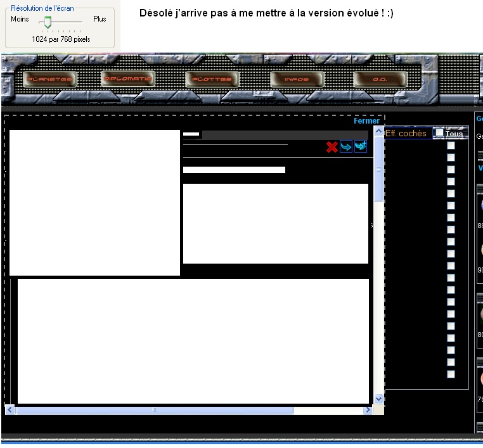This screenshot has width=483, height=448.
Task: Click the screen resolution slider handle
Action: pyautogui.click(x=48, y=22)
